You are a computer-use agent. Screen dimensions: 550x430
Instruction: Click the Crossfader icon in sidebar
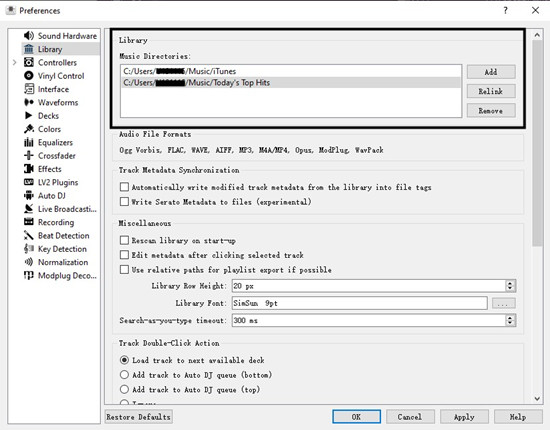[29, 155]
